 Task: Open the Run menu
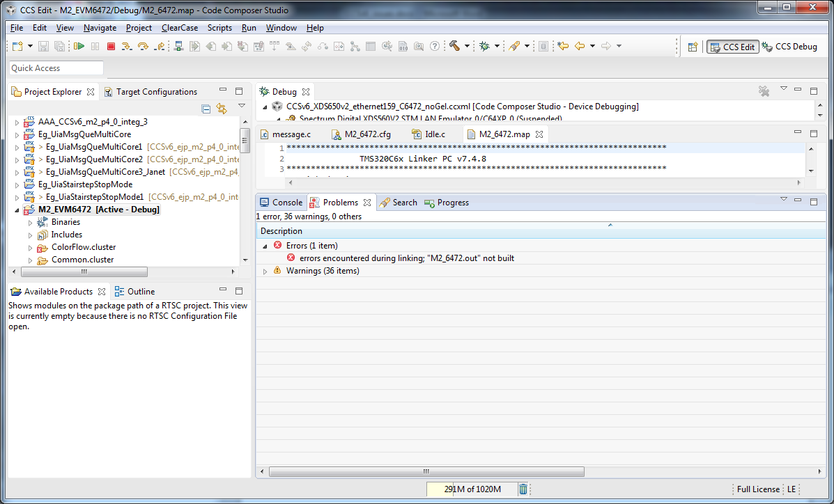[249, 28]
